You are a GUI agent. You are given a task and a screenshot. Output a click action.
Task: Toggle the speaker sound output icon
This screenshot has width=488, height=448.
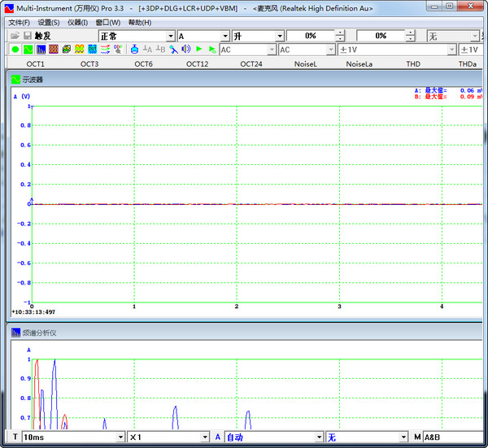(x=186, y=49)
